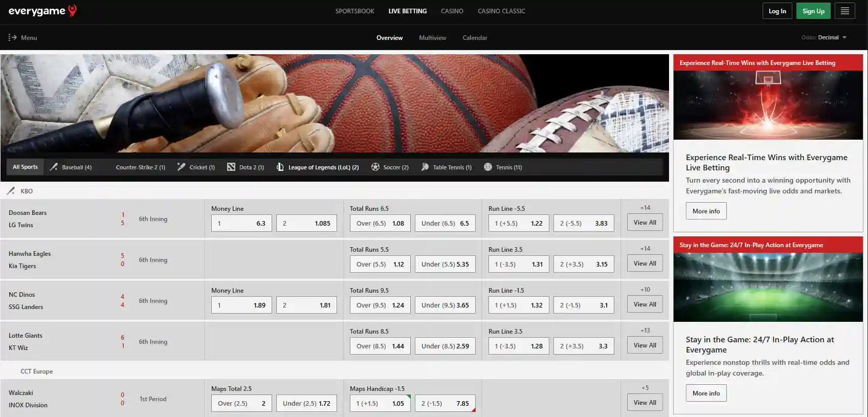Click the sports equipment hero banner
The height and width of the screenshot is (417, 868).
point(335,103)
